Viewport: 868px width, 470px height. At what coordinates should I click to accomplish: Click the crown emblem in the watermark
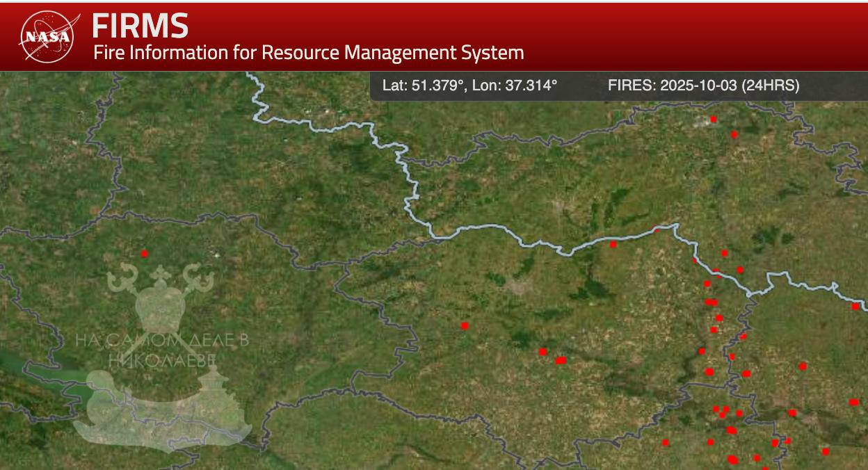pos(161,298)
